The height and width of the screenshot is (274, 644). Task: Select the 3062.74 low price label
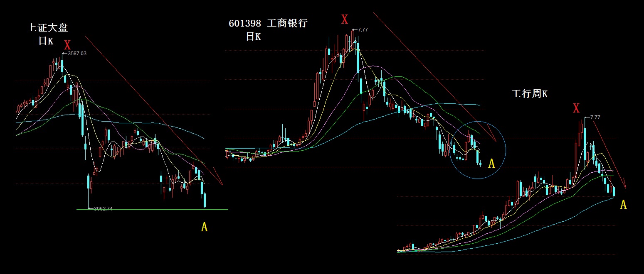click(x=103, y=208)
